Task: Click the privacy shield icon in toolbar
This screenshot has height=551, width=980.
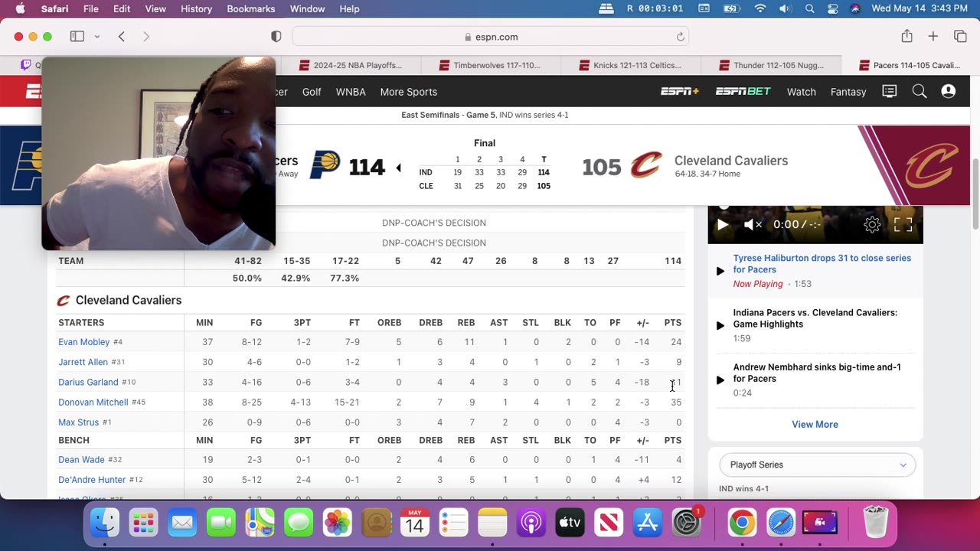Action: coord(276,36)
